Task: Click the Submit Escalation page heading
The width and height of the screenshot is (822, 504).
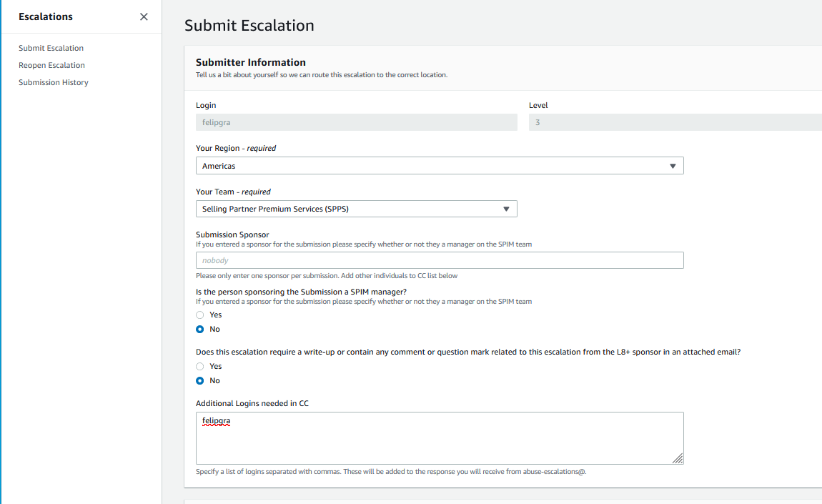Action: 249,26
